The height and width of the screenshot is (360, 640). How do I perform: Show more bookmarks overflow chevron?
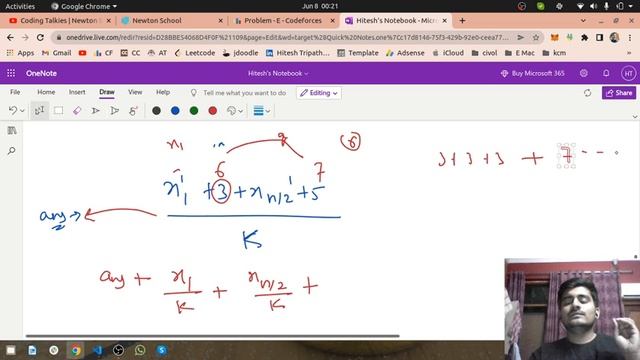pos(629,53)
